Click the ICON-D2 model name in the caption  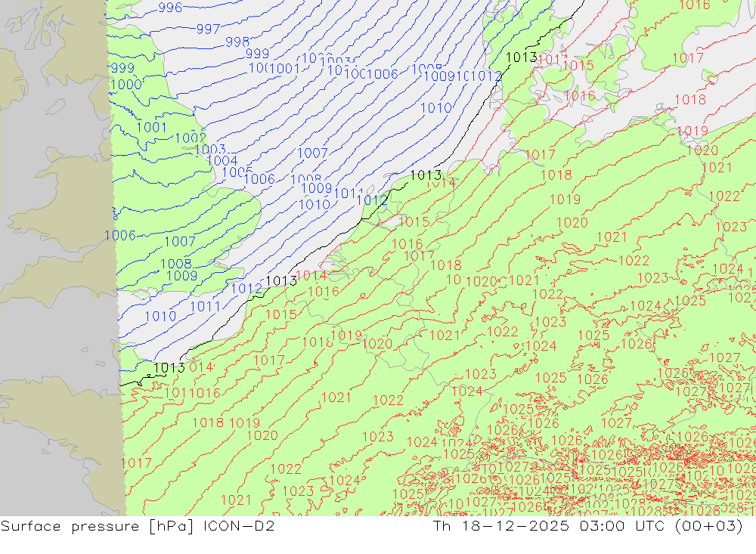(x=239, y=525)
